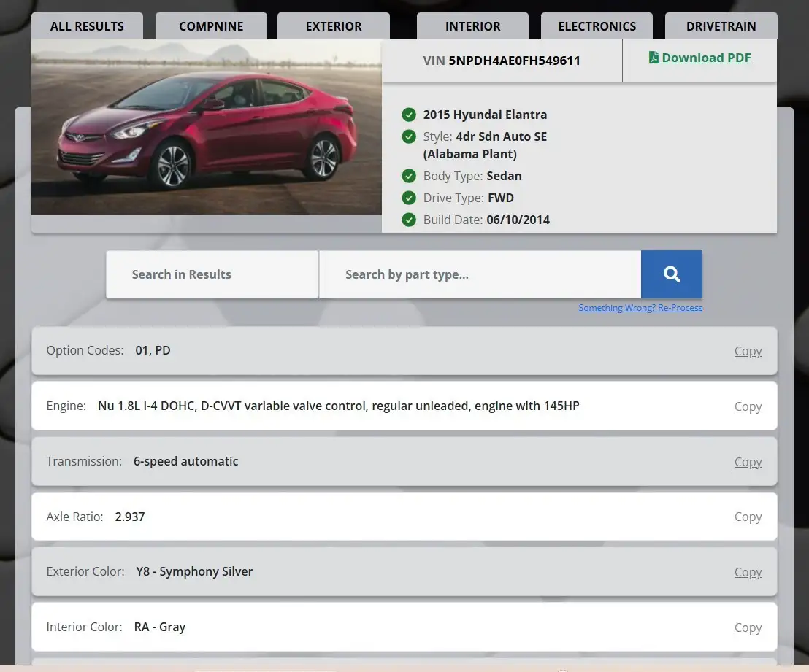Copy the Axle Ratio value

click(748, 517)
